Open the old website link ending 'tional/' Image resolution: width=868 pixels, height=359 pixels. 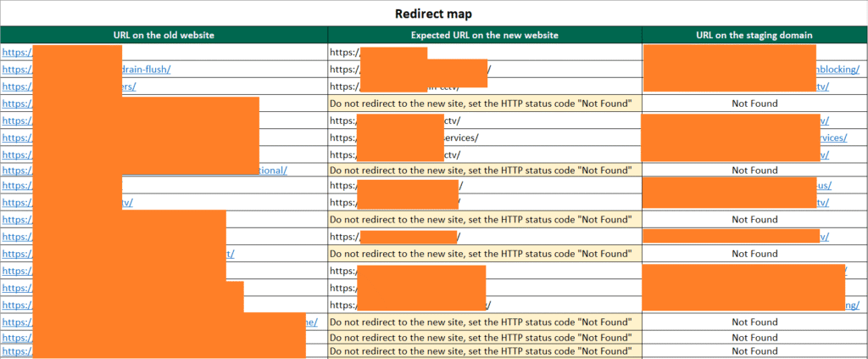[x=273, y=170]
